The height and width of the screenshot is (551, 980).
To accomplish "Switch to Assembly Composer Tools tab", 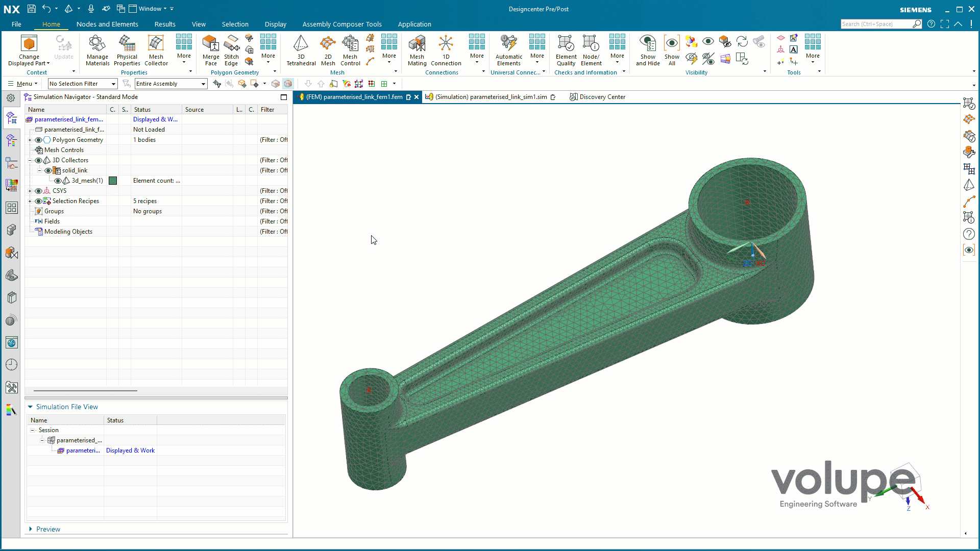I will (342, 24).
